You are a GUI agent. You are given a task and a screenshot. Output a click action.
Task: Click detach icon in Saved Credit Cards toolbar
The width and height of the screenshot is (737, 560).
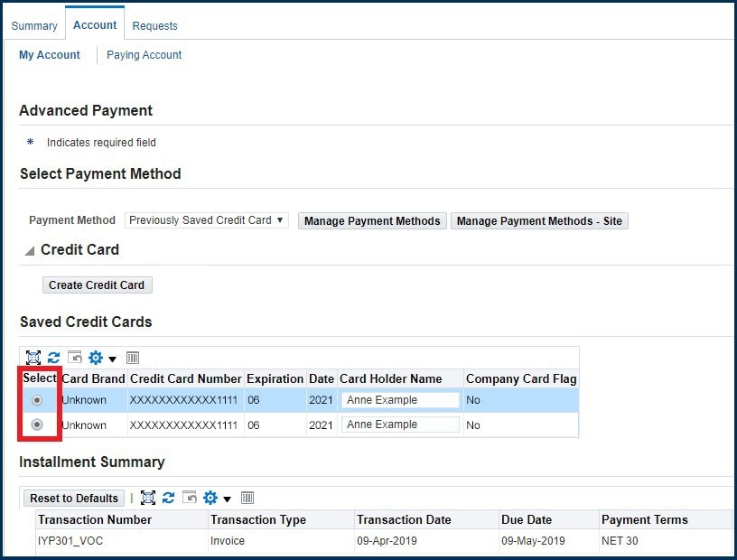point(33,358)
